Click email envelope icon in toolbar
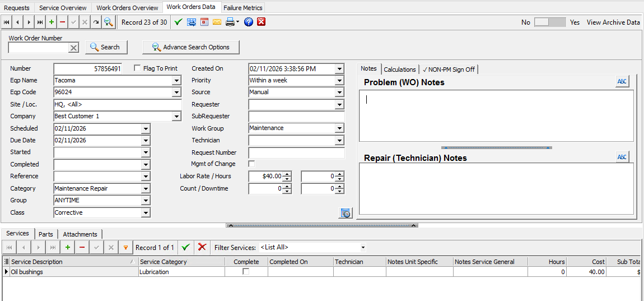Image resolution: width=644 pixels, height=301 pixels. pyautogui.click(x=217, y=22)
